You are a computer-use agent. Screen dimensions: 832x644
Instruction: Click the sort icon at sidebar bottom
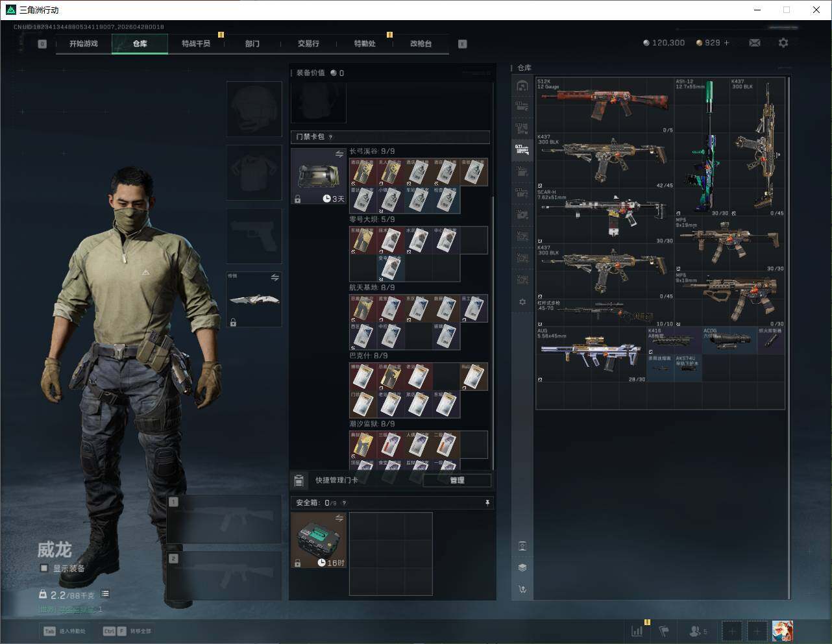(x=522, y=589)
